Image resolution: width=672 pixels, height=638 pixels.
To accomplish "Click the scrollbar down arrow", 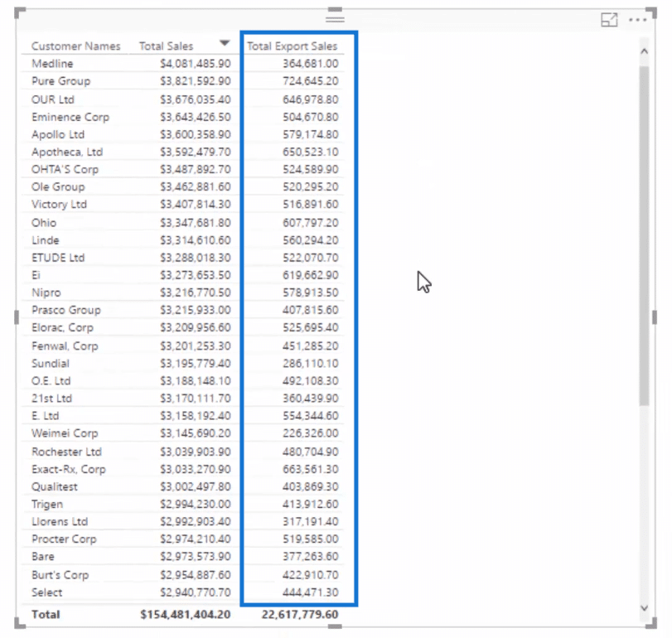I will (x=644, y=607).
